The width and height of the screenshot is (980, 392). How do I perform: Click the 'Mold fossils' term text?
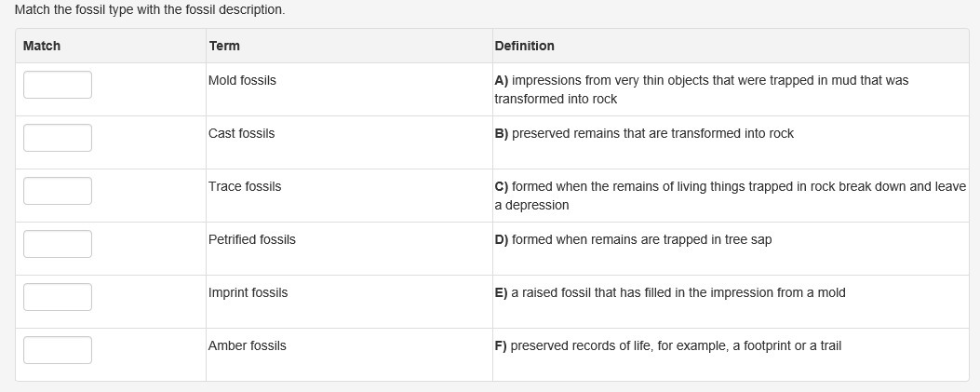[242, 80]
